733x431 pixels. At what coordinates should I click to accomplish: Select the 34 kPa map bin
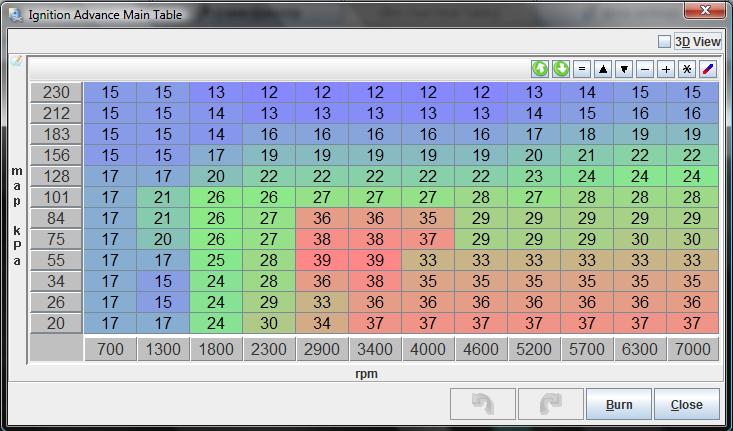coord(56,281)
